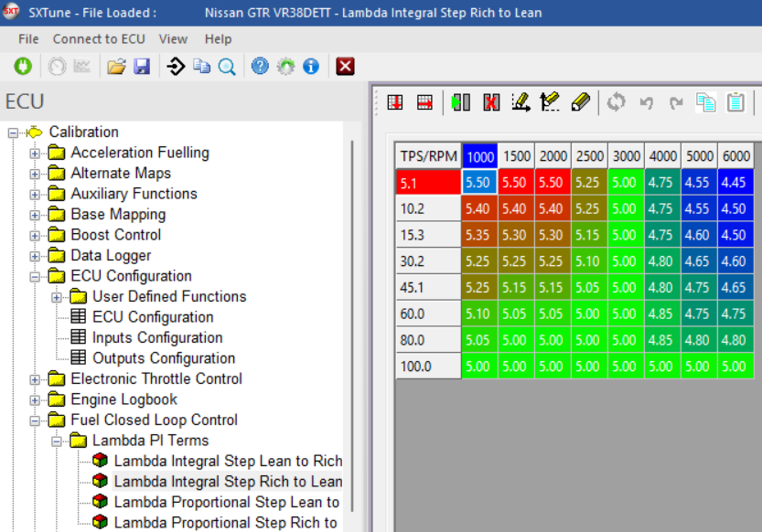Paste with the clipboard icon in map toolbar

[x=735, y=102]
